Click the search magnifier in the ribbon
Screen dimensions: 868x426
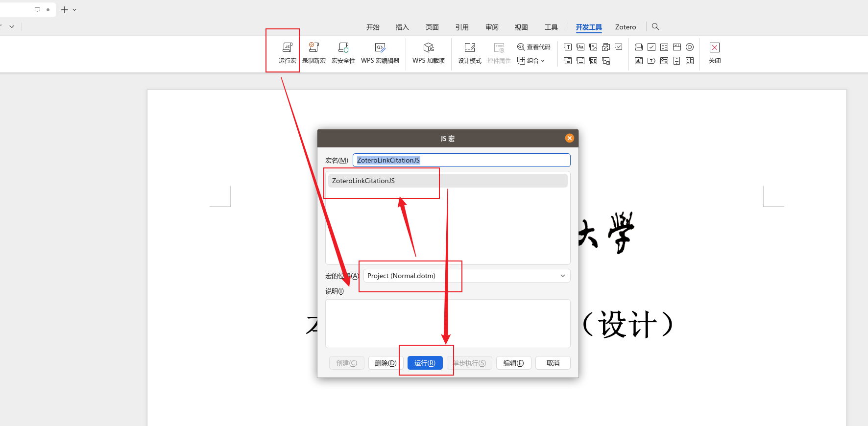655,27
